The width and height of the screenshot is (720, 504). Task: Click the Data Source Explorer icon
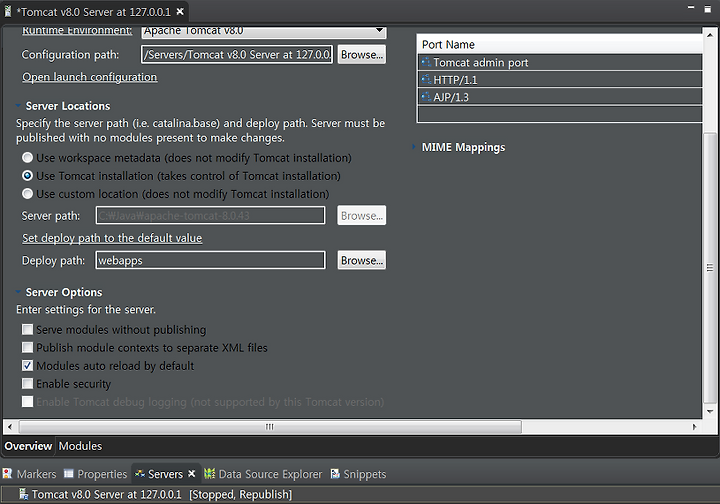tap(209, 473)
